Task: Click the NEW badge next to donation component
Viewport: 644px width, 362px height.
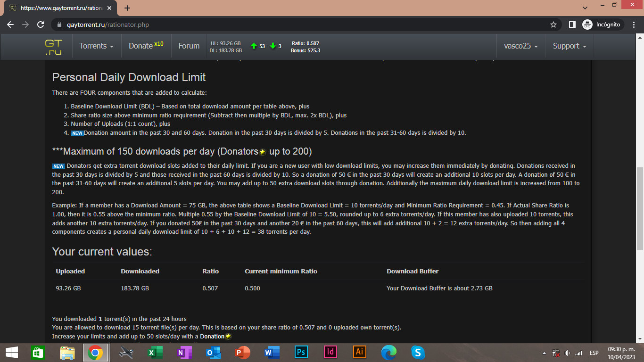Action: [x=77, y=132]
